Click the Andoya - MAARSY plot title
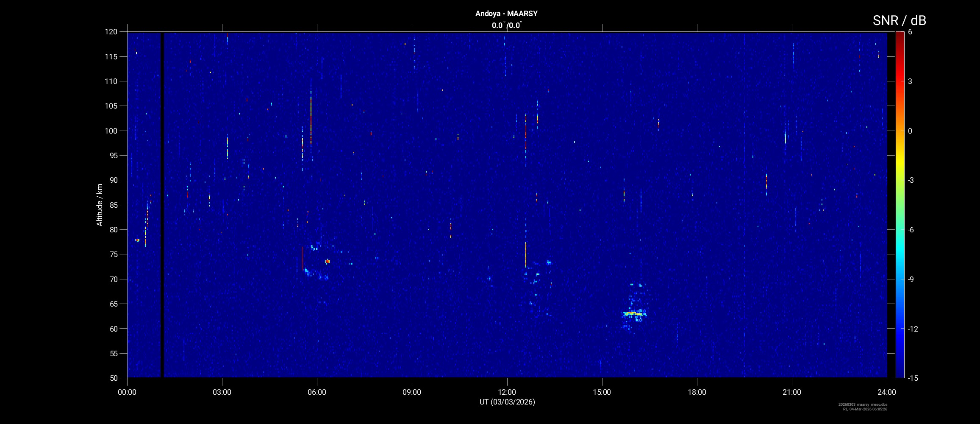 (x=506, y=14)
